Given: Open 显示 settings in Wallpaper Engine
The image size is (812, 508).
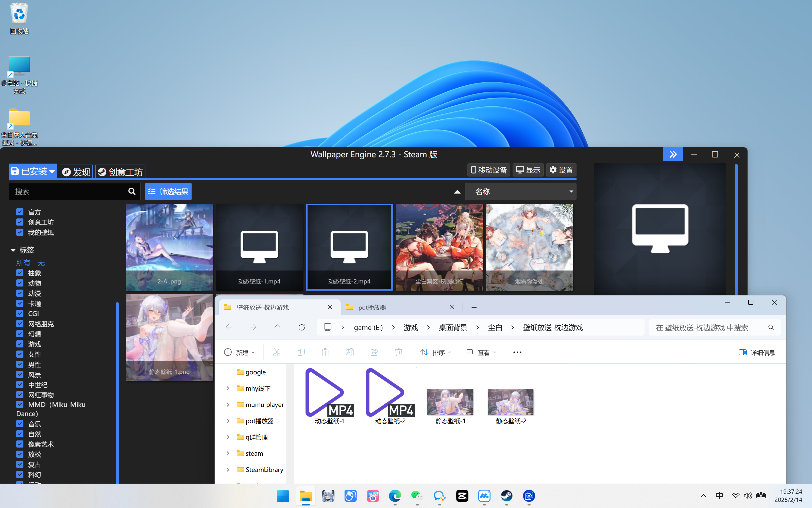Looking at the screenshot, I should pos(528,170).
